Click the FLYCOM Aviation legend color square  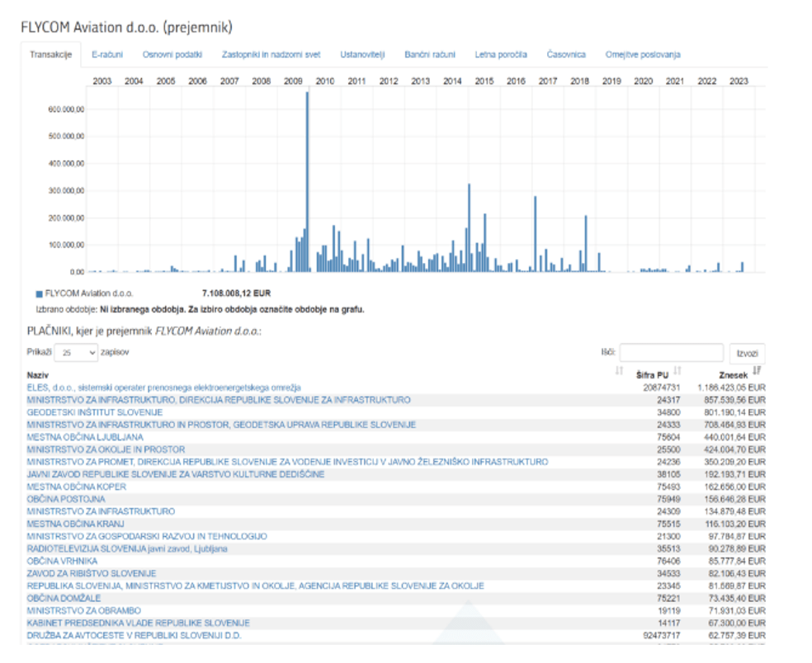tap(39, 294)
